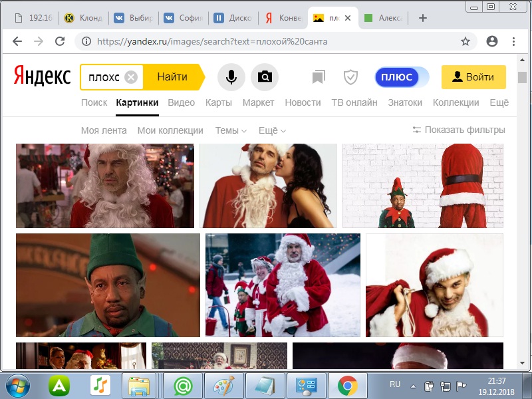Switch to the Видео tab

pos(181,102)
